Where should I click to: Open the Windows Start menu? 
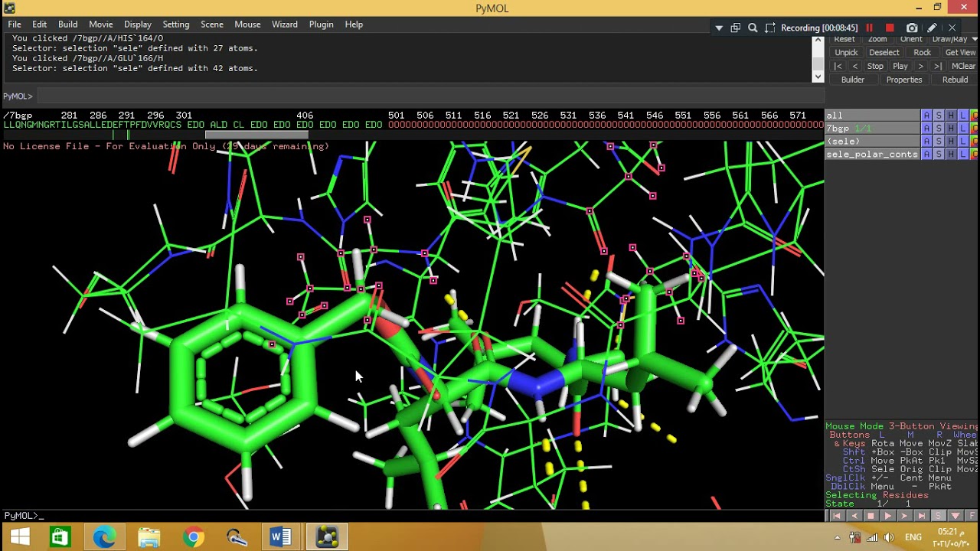19,537
